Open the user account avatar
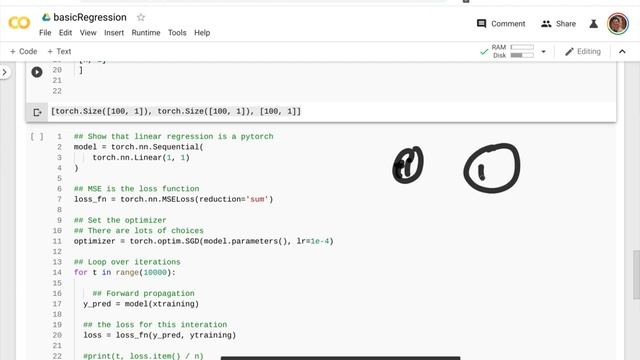Screen dimensions: 640x360 [618, 24]
